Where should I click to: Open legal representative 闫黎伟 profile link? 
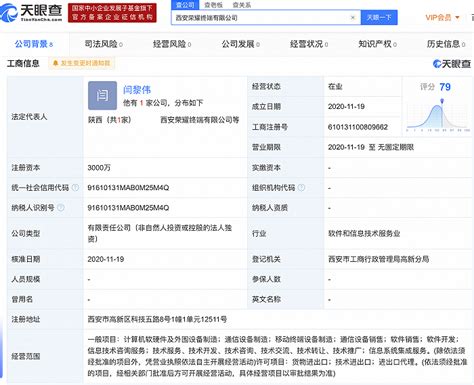pos(137,90)
